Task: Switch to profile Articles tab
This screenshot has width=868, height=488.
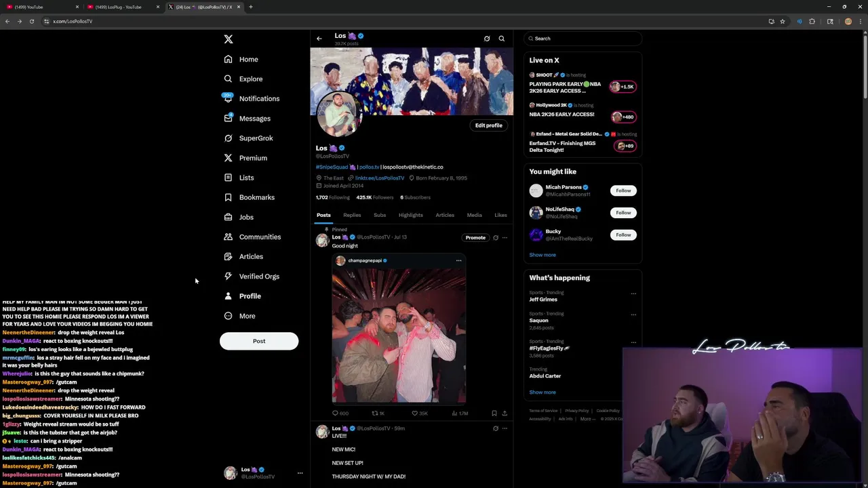Action: click(x=445, y=215)
